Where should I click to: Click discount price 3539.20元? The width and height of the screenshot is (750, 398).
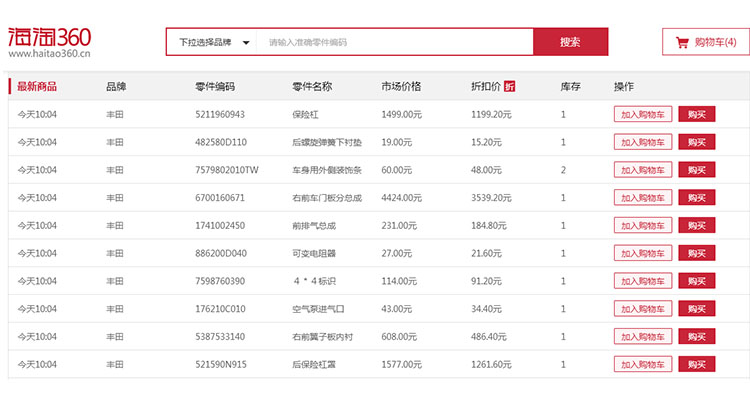491,198
